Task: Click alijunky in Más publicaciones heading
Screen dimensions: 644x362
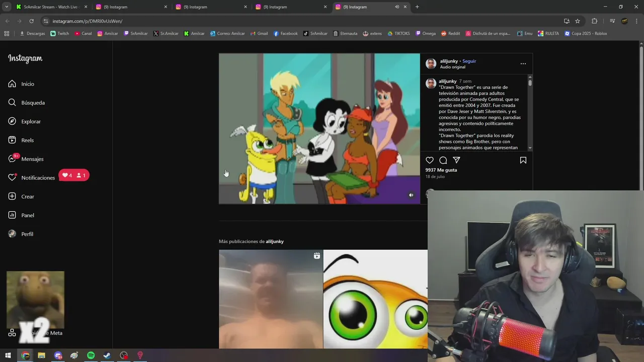Action: pos(275,241)
